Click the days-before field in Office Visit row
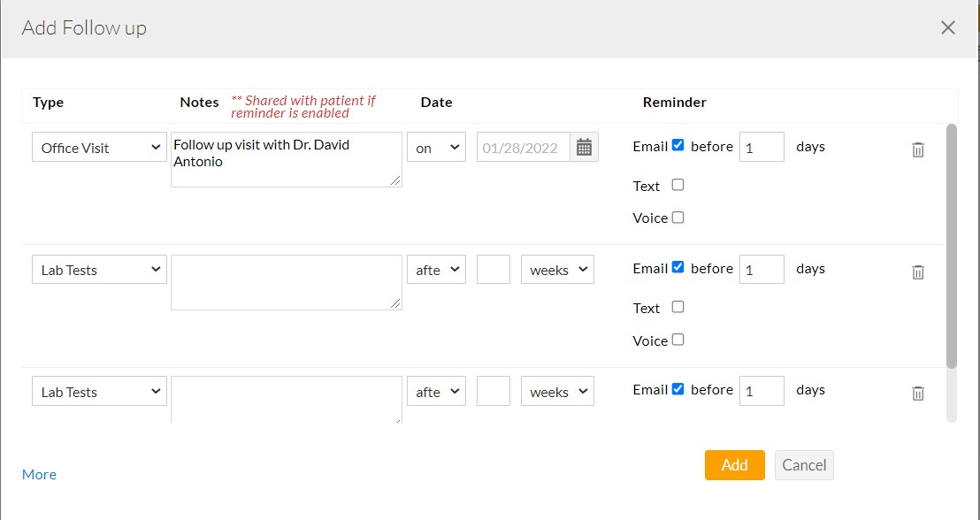 762,147
